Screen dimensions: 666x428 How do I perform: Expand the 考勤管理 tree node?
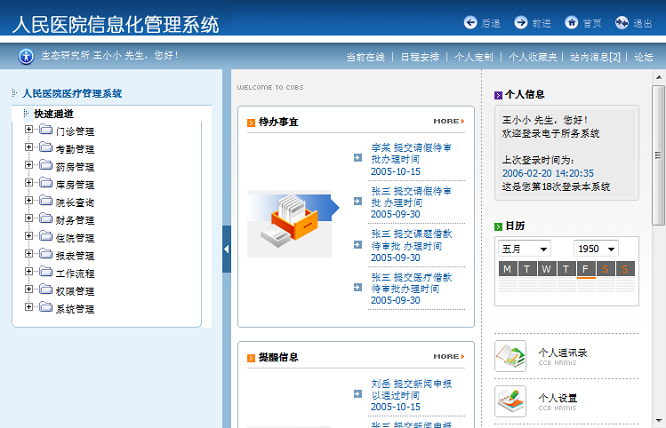point(29,148)
